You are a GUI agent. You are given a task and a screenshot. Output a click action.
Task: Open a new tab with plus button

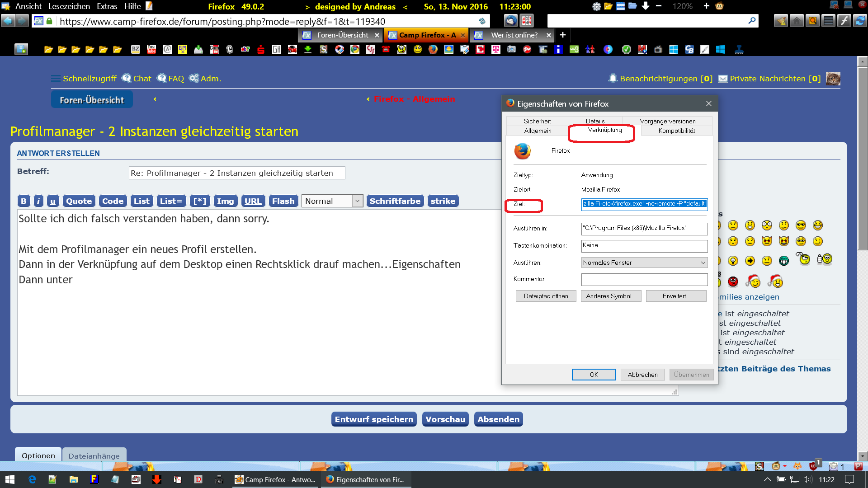(x=563, y=35)
